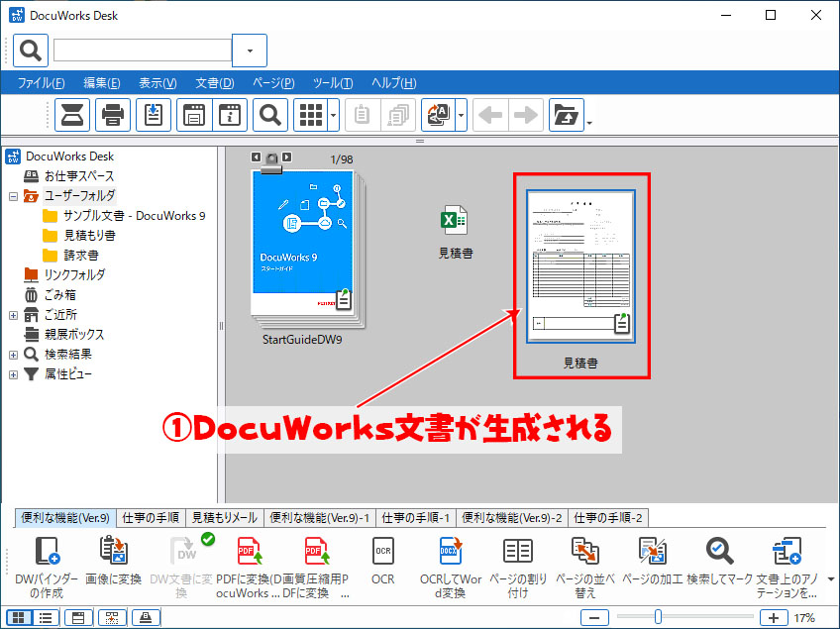840x629 pixels.
Task: Click PDFに変換(DocuWorks) tool icon
Action: pyautogui.click(x=249, y=551)
